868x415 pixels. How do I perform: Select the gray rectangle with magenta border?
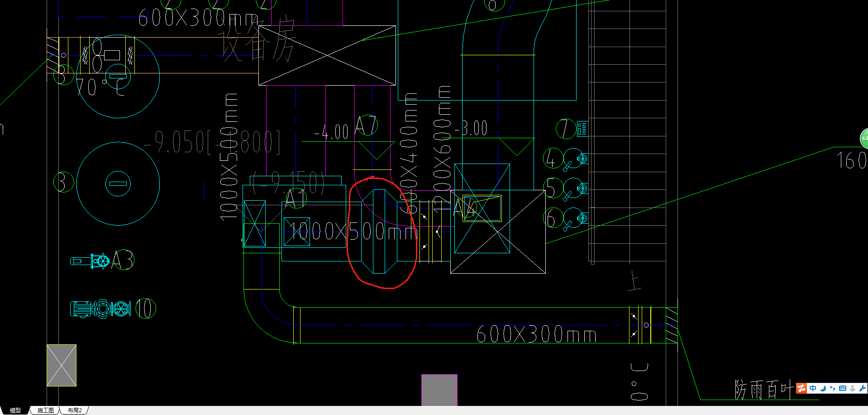(x=439, y=390)
